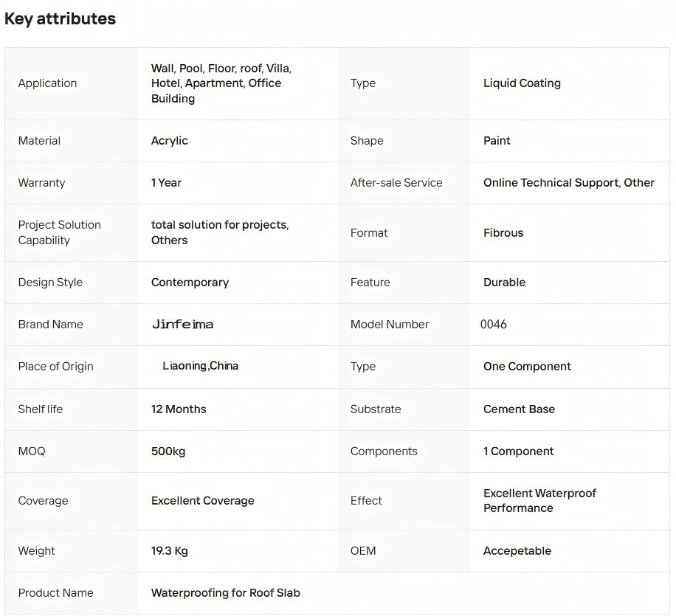Select the Fibrous format value
The image size is (676, 616).
[x=503, y=233]
